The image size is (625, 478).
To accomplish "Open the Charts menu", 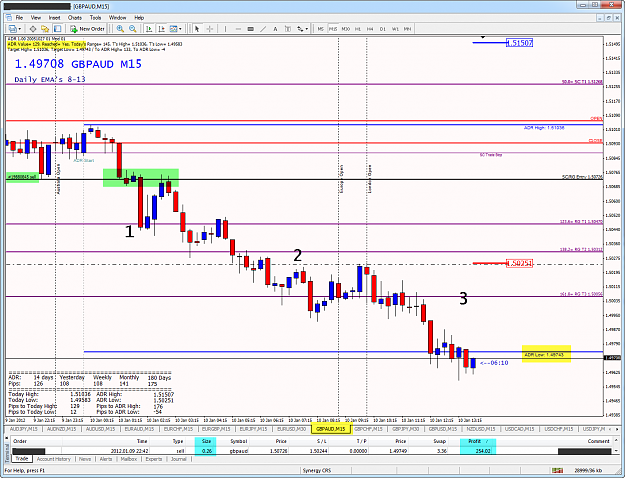I will [x=75, y=18].
